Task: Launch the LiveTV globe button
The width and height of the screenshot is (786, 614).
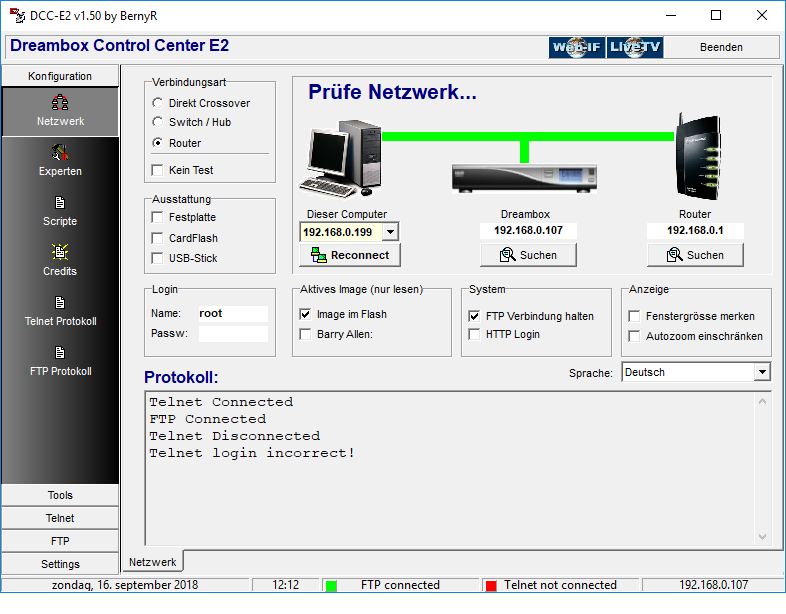Action: click(635, 47)
